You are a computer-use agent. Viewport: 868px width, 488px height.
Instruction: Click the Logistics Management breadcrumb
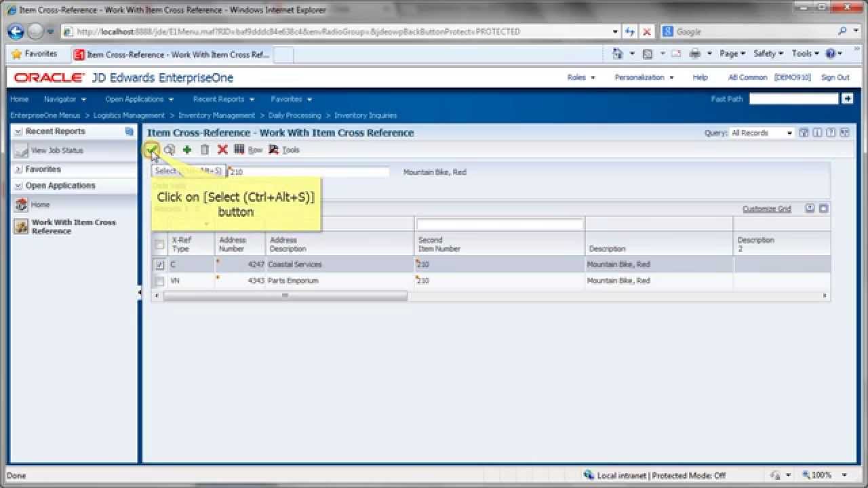coord(129,115)
